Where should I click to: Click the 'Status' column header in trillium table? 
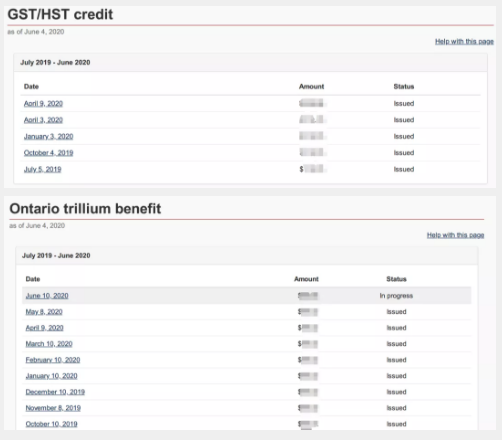pos(396,279)
